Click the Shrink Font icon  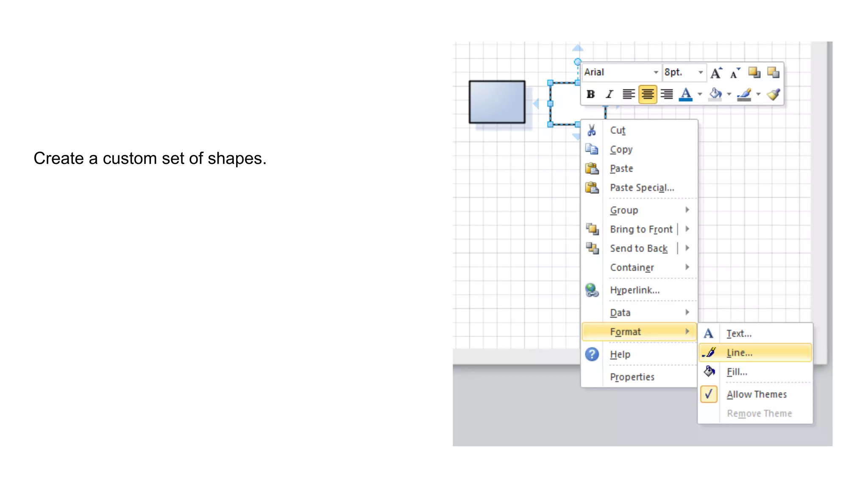pos(735,72)
